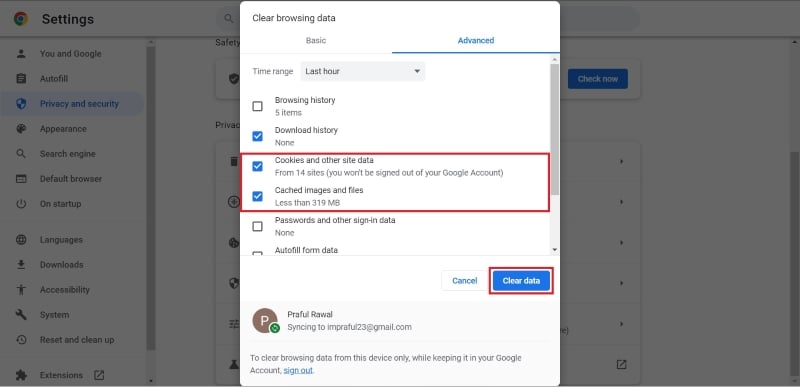This screenshot has width=800, height=387.
Task: Expand the second privacy row arrow behind the dialog
Action: 621,202
